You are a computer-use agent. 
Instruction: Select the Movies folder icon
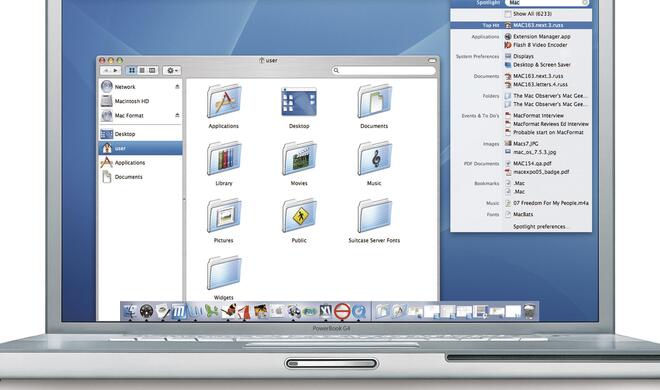click(x=299, y=159)
